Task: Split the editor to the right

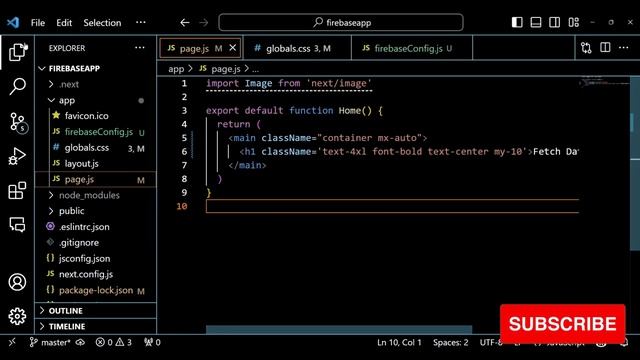Action: click(x=605, y=48)
